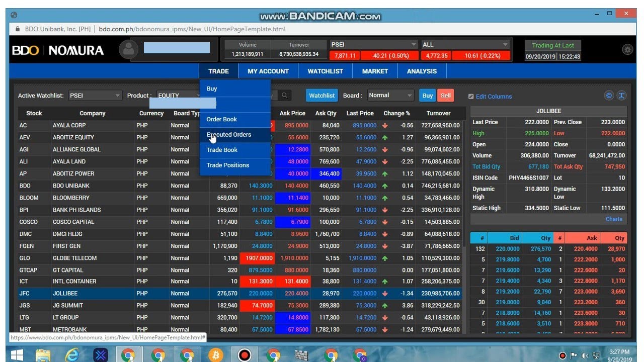This screenshot has height=362, width=644.
Task: Click the red Sell button
Action: coord(445,96)
